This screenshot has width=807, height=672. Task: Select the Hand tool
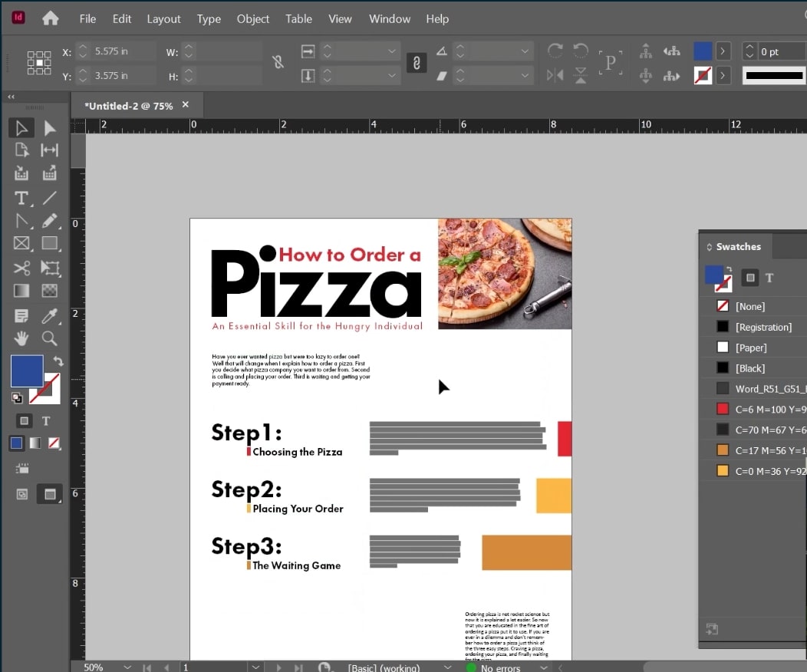(21, 338)
